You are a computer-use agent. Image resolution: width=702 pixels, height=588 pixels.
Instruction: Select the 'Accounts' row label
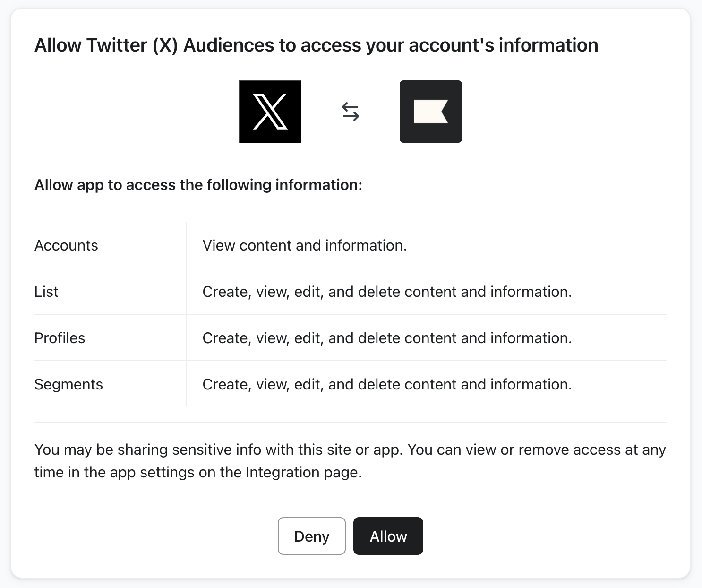tap(66, 245)
